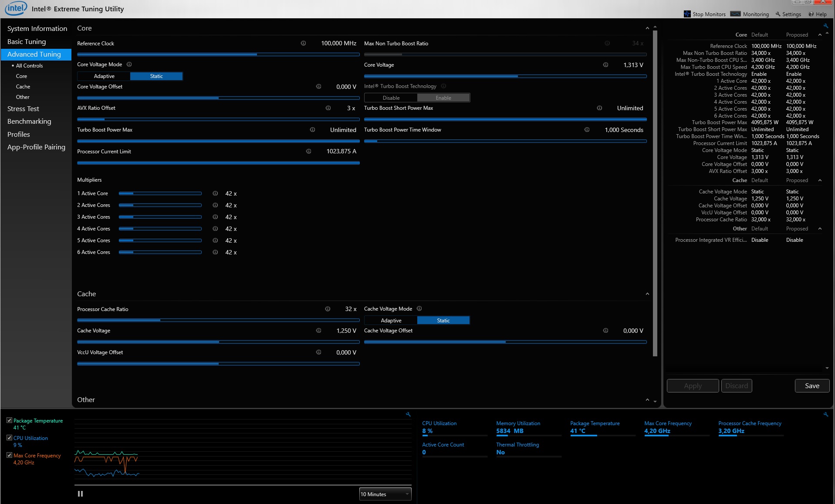Open the Settings wrench icon

[778, 14]
